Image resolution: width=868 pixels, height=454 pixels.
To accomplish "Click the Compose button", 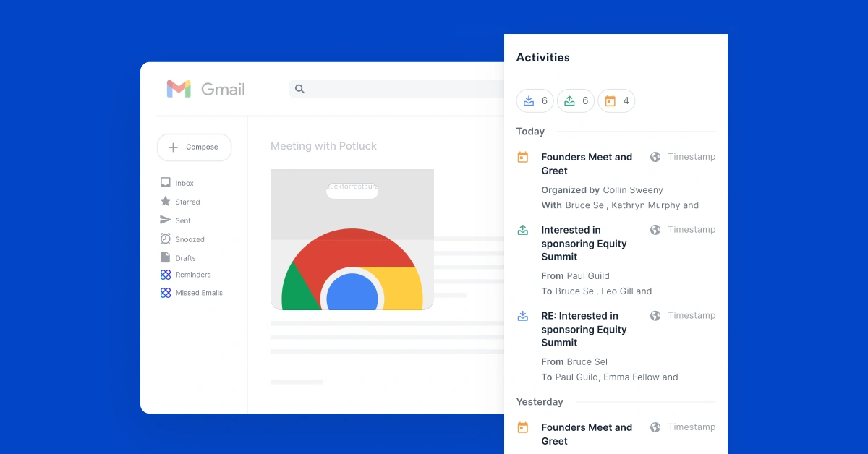I will tap(194, 147).
